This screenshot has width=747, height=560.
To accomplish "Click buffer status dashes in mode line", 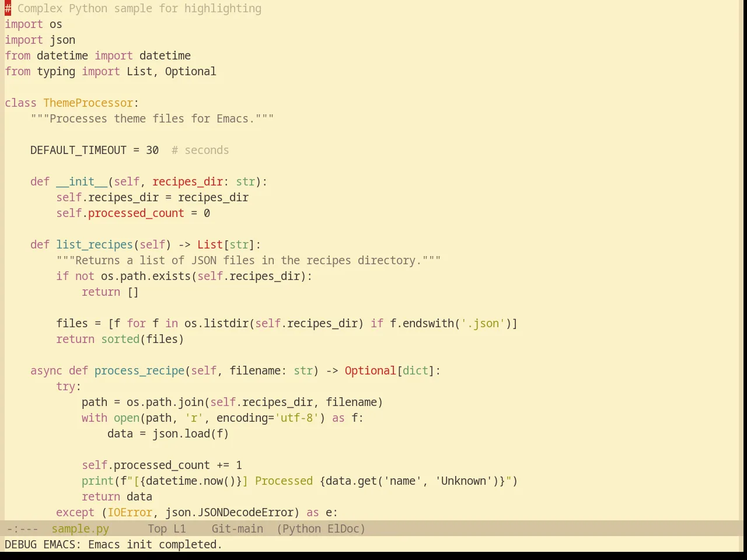I will (22, 528).
